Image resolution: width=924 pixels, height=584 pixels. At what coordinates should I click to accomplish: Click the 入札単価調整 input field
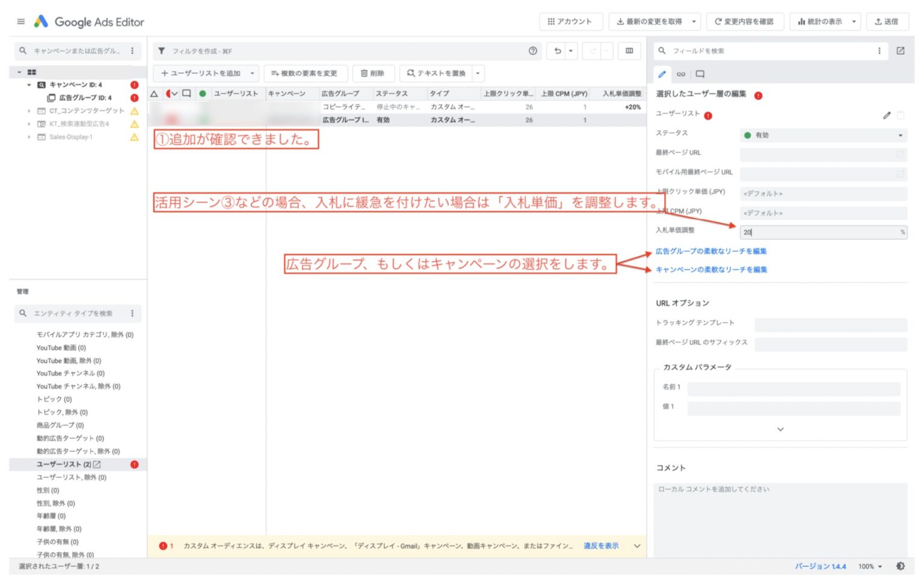pos(819,232)
